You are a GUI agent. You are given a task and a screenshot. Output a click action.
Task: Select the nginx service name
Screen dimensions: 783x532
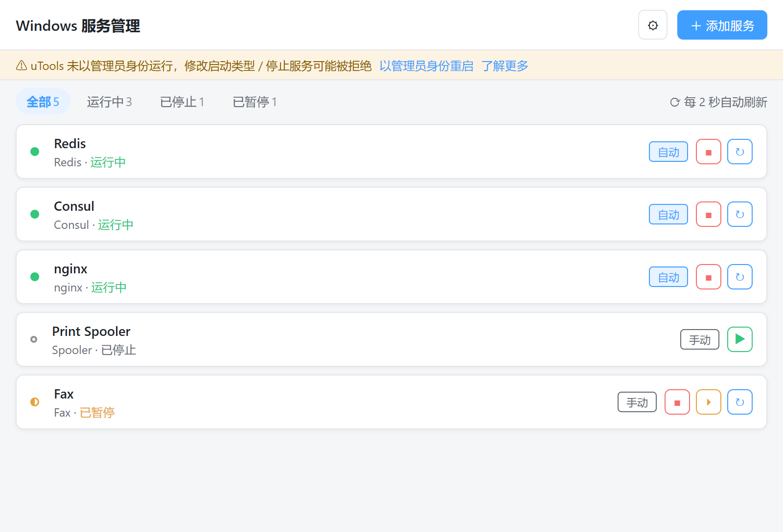coord(70,269)
